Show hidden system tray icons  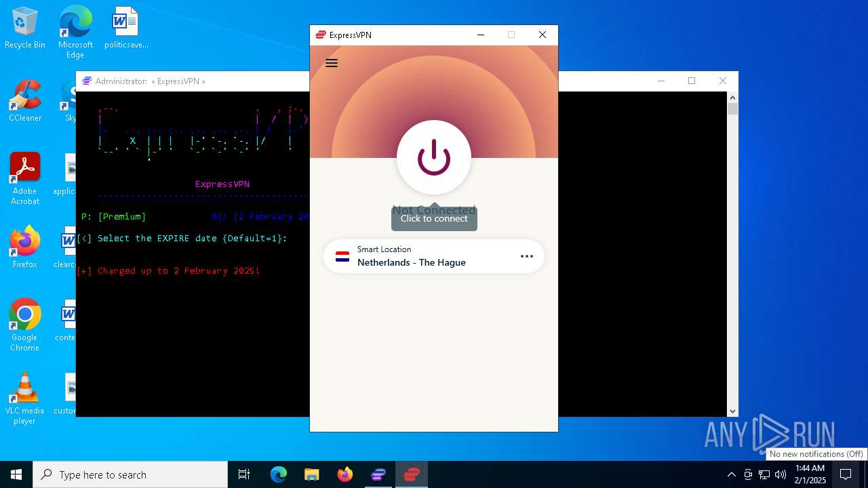(731, 474)
